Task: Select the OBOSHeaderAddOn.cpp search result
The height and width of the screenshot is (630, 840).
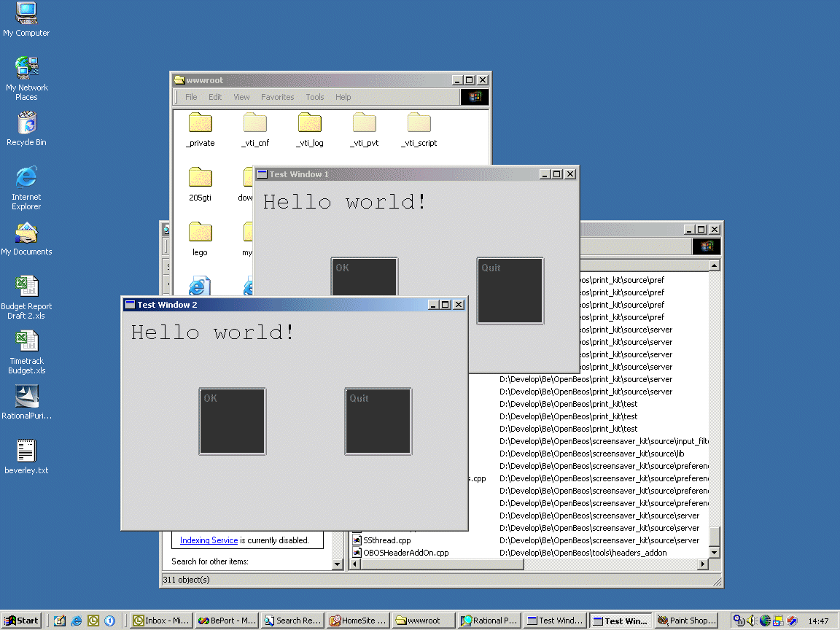Action: (x=405, y=553)
